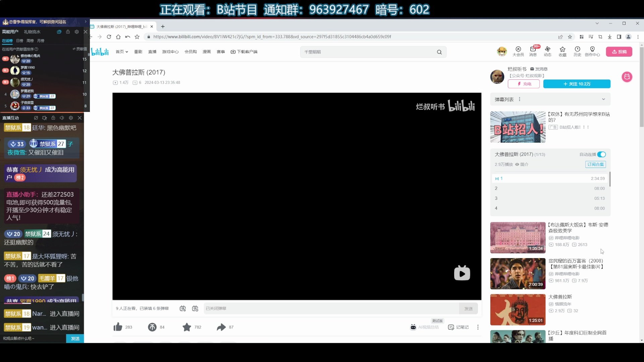
Task: Open 简介 collection description
Action: click(522, 164)
